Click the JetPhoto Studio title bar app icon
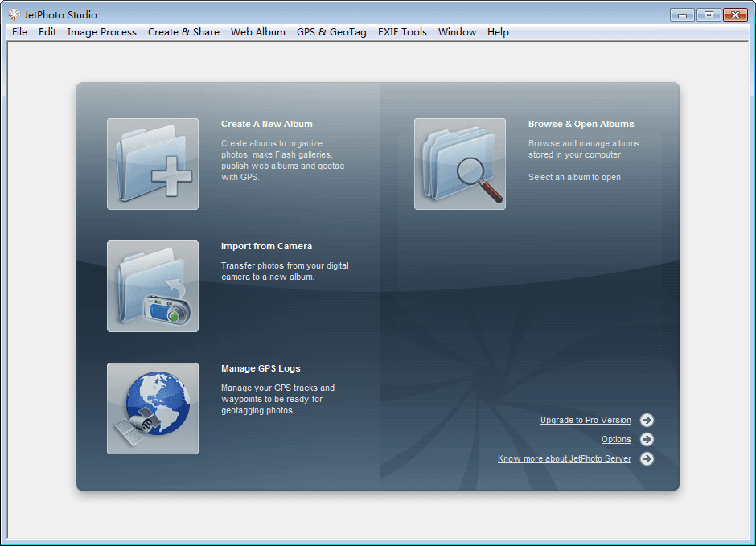The height and width of the screenshot is (546, 756). click(x=14, y=15)
